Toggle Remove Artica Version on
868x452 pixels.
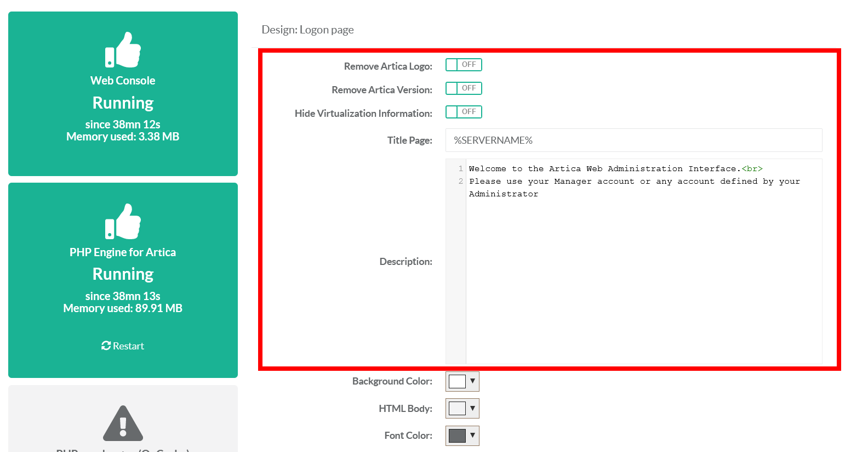click(463, 88)
